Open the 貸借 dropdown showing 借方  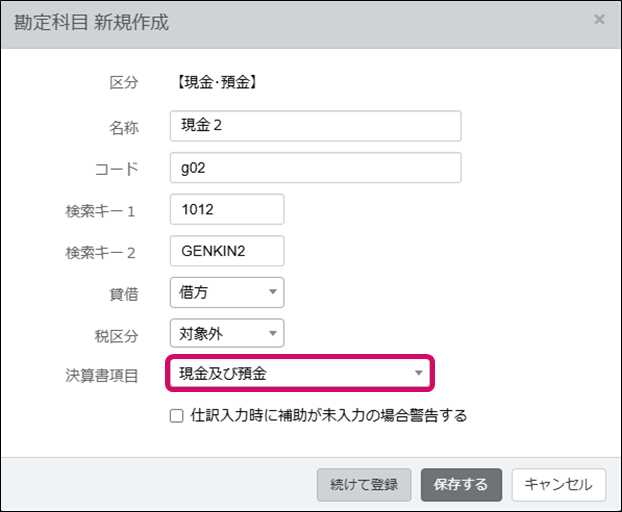point(227,293)
